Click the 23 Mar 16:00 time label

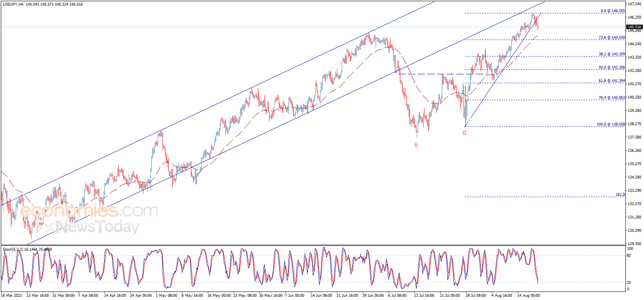coord(38,296)
